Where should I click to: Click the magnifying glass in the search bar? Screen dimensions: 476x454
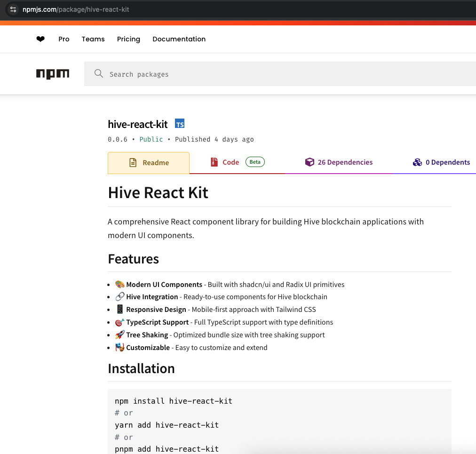(x=99, y=74)
